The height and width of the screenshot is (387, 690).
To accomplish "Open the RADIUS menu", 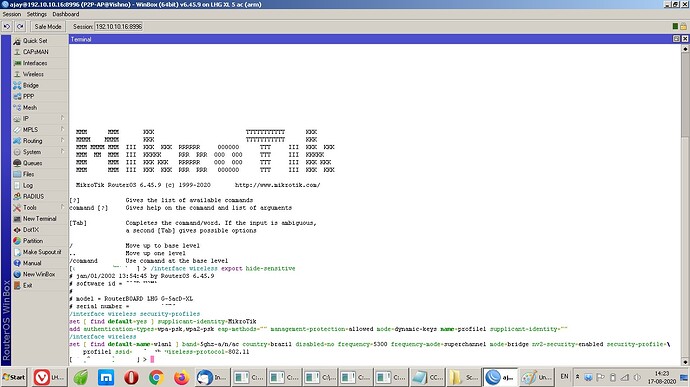I will click(33, 196).
